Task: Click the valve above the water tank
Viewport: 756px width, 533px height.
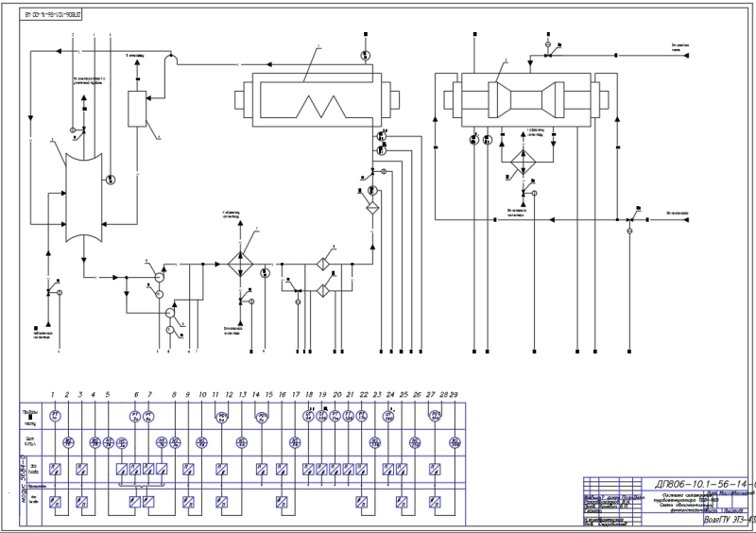Action: click(84, 129)
